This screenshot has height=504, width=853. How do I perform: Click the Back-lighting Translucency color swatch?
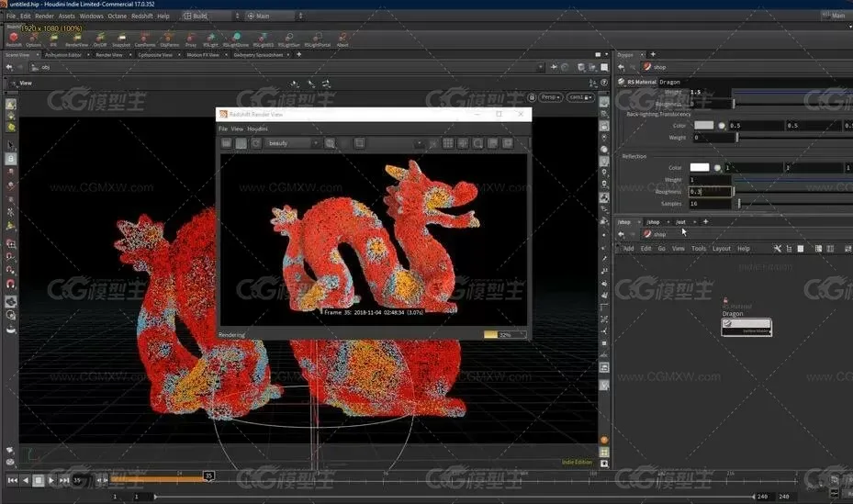pyautogui.click(x=703, y=125)
